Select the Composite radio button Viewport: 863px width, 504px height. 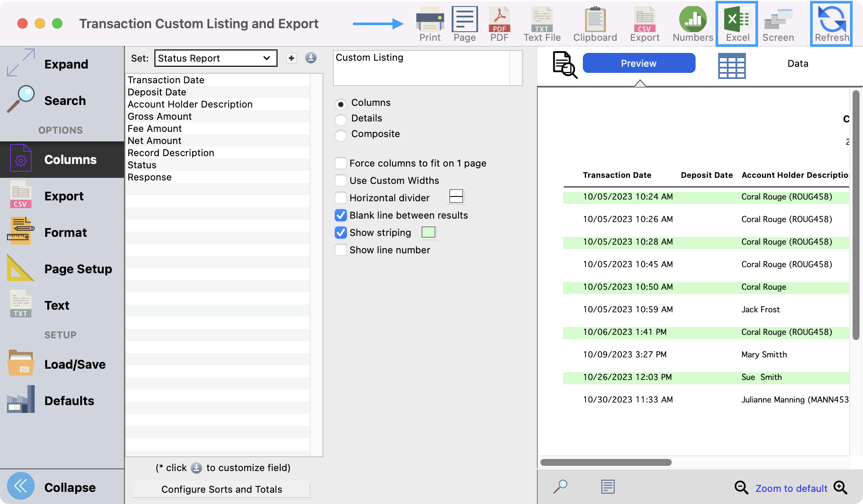tap(341, 135)
